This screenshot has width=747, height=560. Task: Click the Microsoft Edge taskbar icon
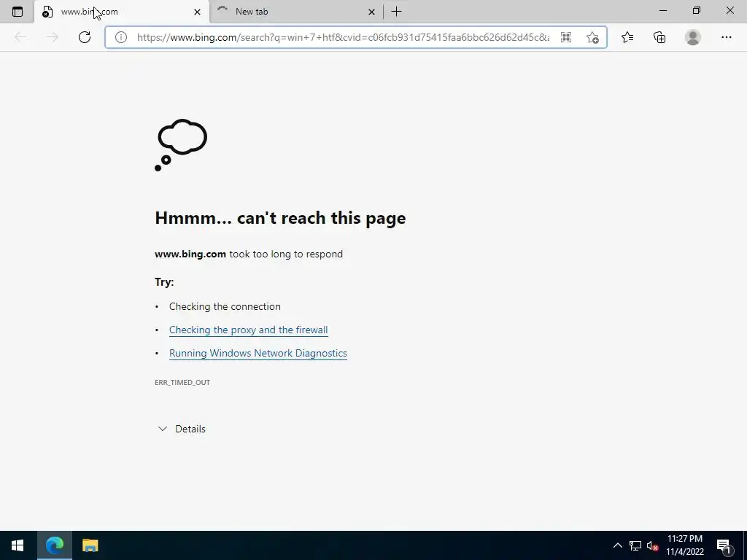pyautogui.click(x=54, y=545)
